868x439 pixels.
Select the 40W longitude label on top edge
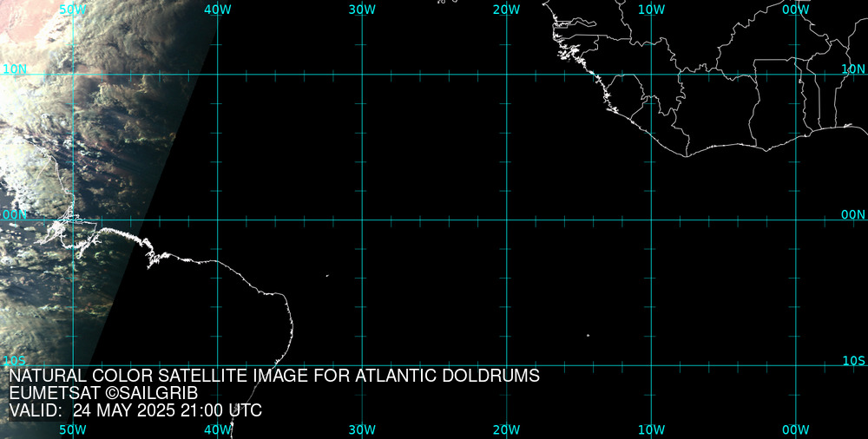[218, 10]
